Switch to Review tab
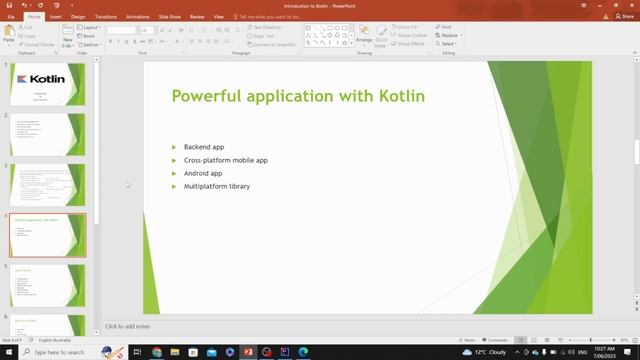Screen dimensions: 640x360 point(197,17)
